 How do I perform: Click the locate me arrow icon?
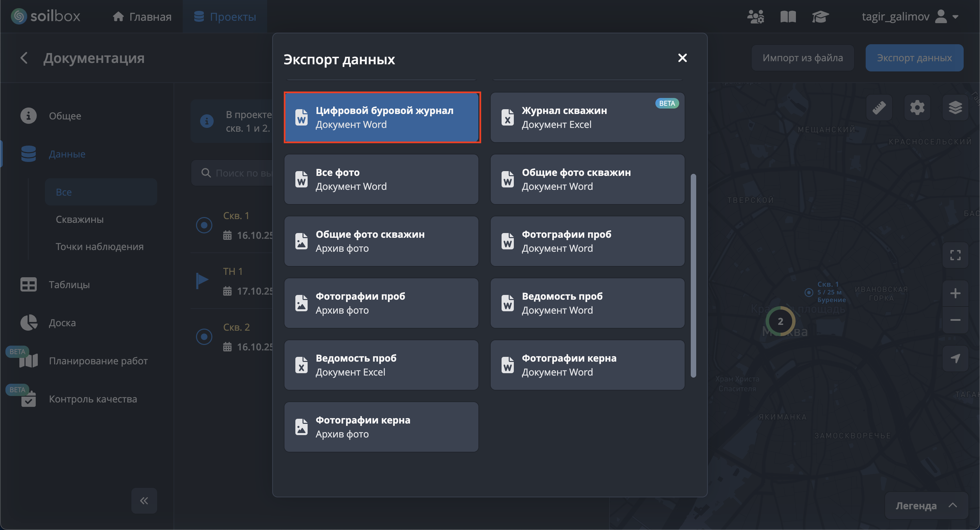click(x=955, y=358)
